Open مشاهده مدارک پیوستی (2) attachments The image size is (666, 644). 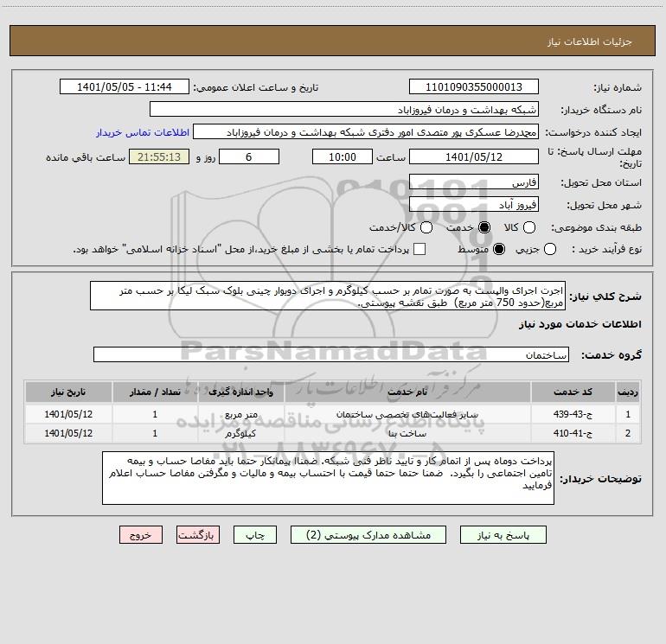point(368,535)
